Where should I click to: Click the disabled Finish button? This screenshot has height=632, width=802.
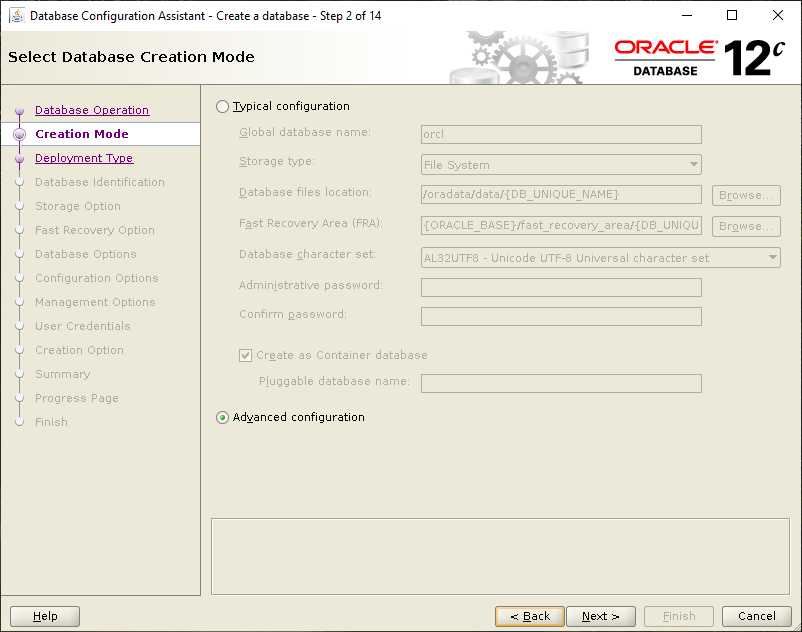679,616
